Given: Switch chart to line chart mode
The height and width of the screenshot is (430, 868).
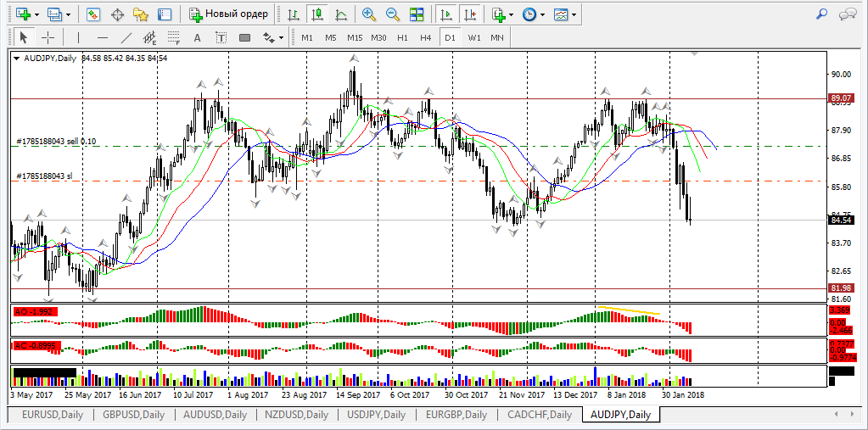Looking at the screenshot, I should 342,14.
